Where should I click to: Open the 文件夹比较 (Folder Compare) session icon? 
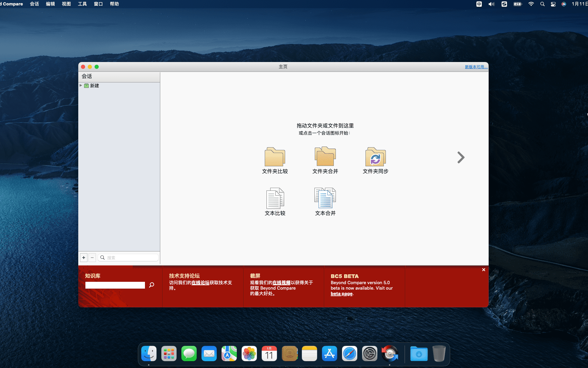275,160
